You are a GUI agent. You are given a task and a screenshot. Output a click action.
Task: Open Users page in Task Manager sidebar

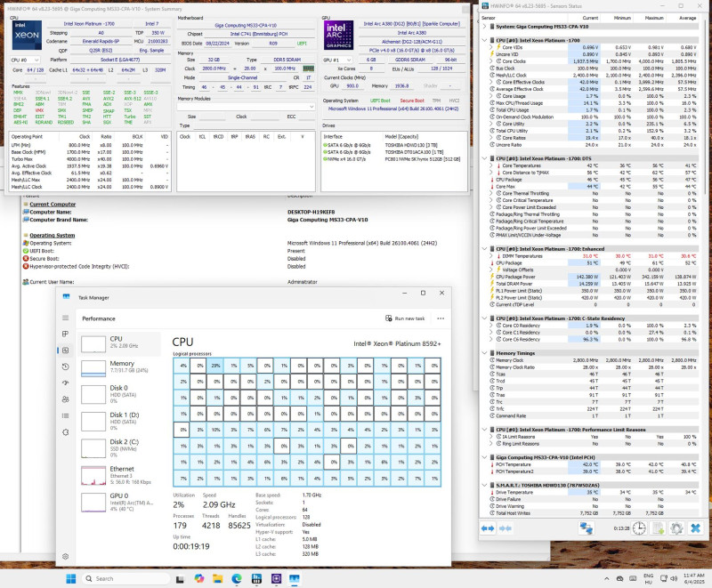65,399
